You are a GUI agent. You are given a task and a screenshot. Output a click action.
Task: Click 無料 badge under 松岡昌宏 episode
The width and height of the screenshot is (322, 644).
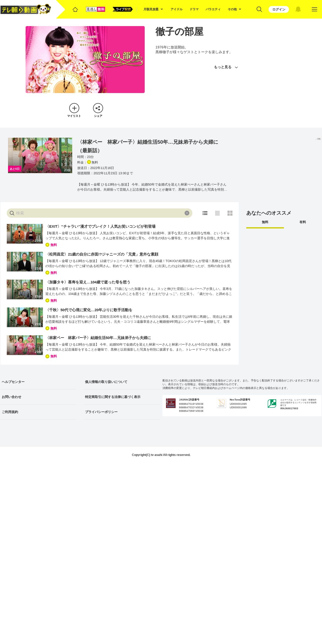pos(51,273)
